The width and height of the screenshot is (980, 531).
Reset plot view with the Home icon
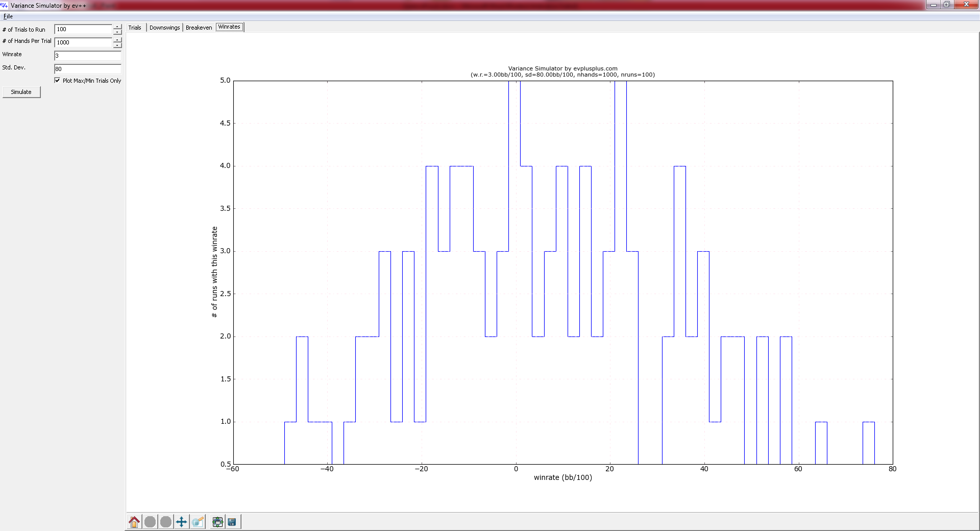pos(134,522)
